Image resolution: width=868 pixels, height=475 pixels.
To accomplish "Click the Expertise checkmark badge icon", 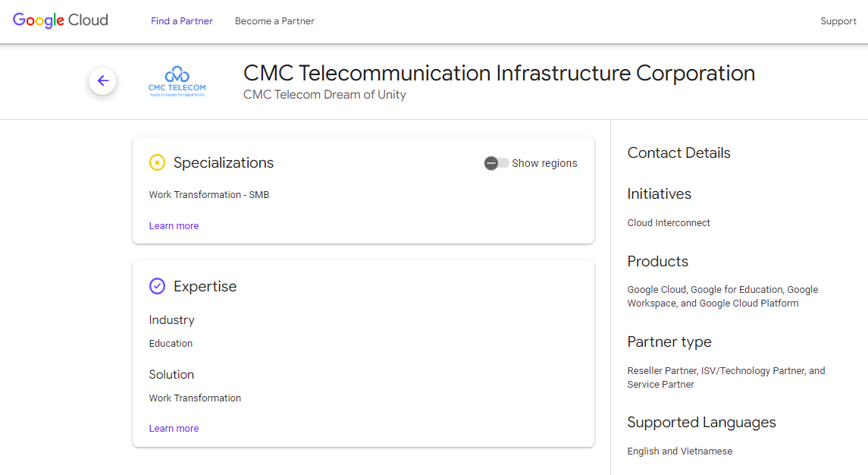I will point(157,286).
